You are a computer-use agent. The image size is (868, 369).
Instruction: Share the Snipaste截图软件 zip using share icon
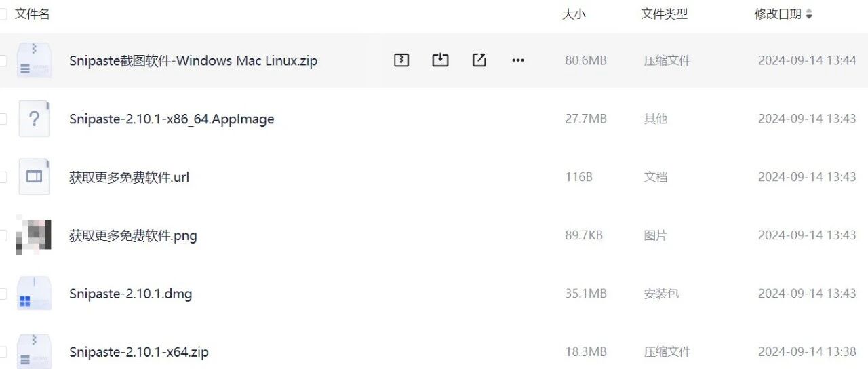[479, 60]
